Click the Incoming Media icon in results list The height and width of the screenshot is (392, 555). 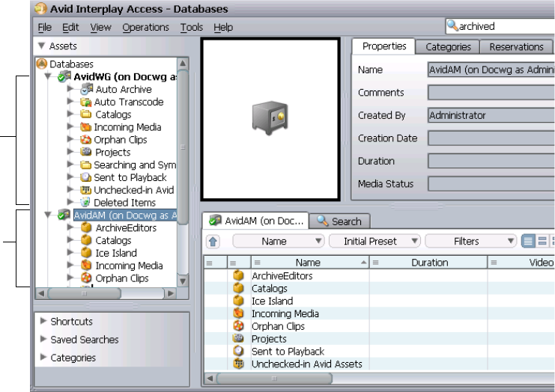pyautogui.click(x=238, y=313)
